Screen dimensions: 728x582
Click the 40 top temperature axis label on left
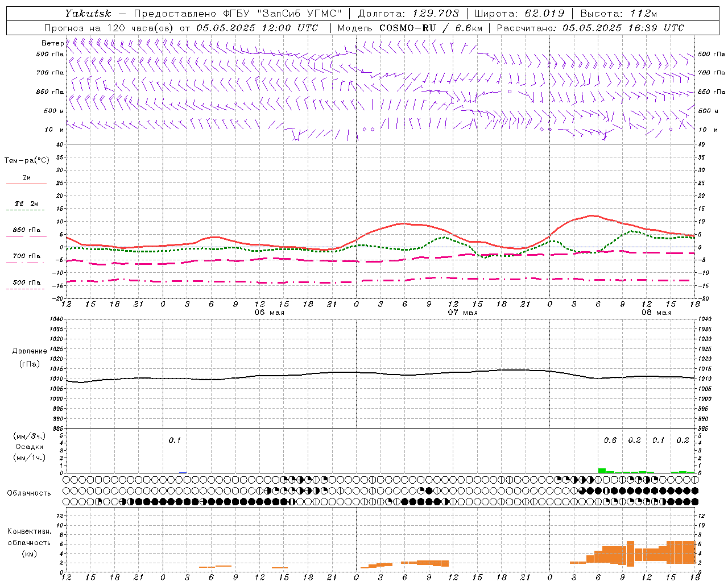tap(60, 144)
